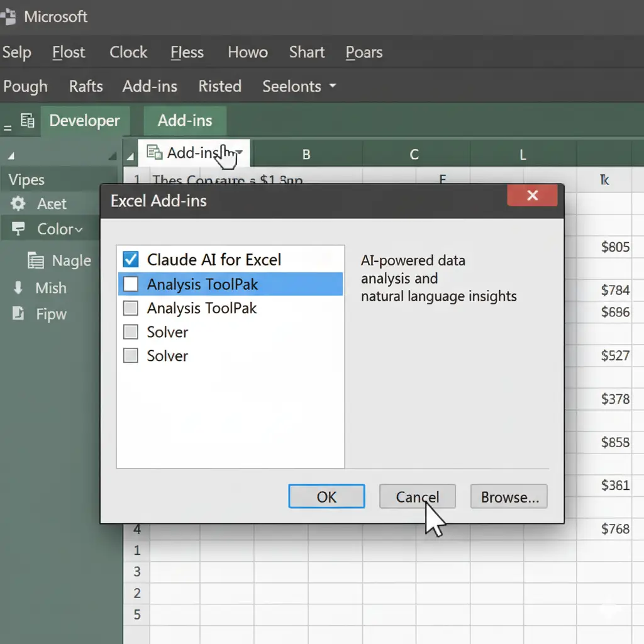Select the Color option to change theme colors

pos(53,229)
